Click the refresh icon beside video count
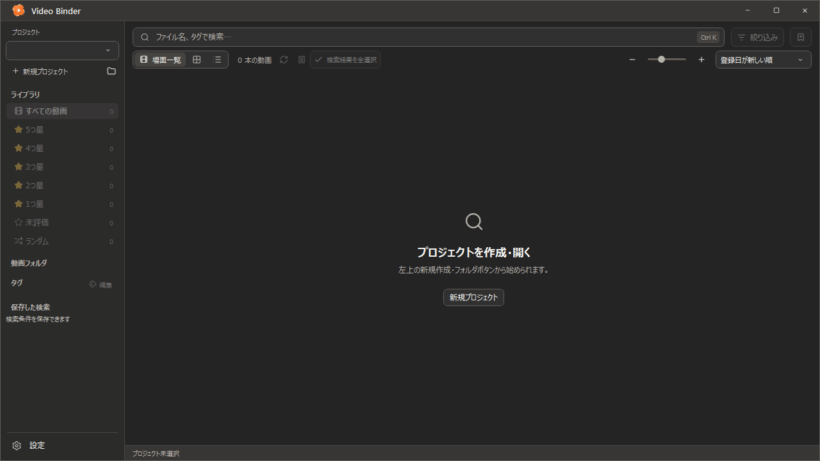The width and height of the screenshot is (820, 461). coord(284,60)
